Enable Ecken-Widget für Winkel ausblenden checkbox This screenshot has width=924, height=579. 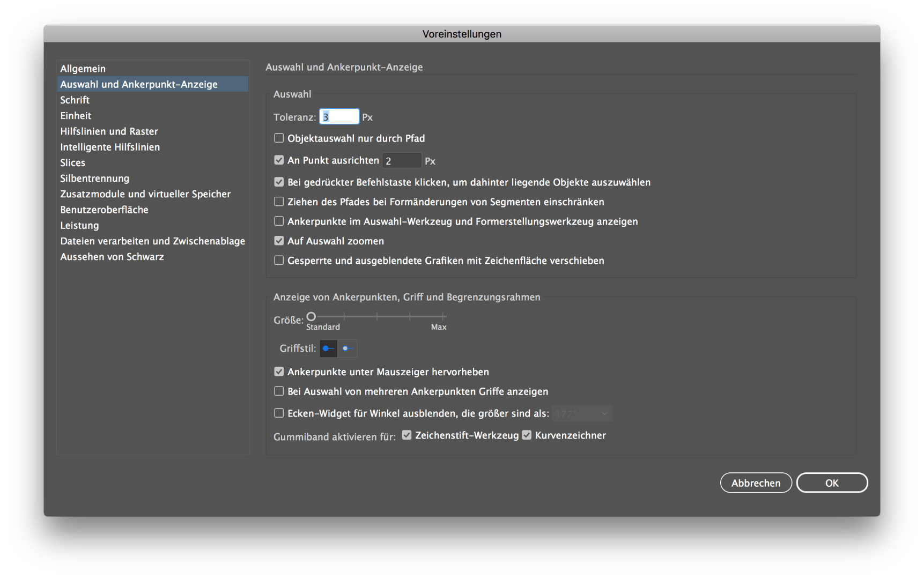point(279,413)
